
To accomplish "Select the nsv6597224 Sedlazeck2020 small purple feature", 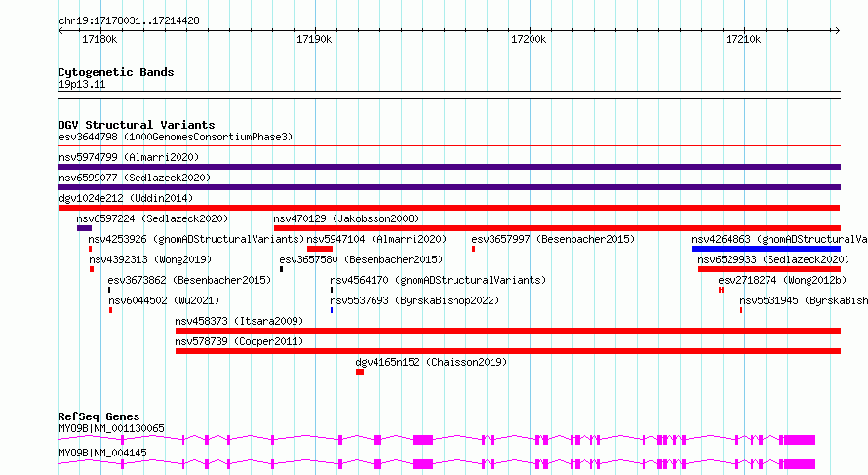I will click(x=84, y=228).
